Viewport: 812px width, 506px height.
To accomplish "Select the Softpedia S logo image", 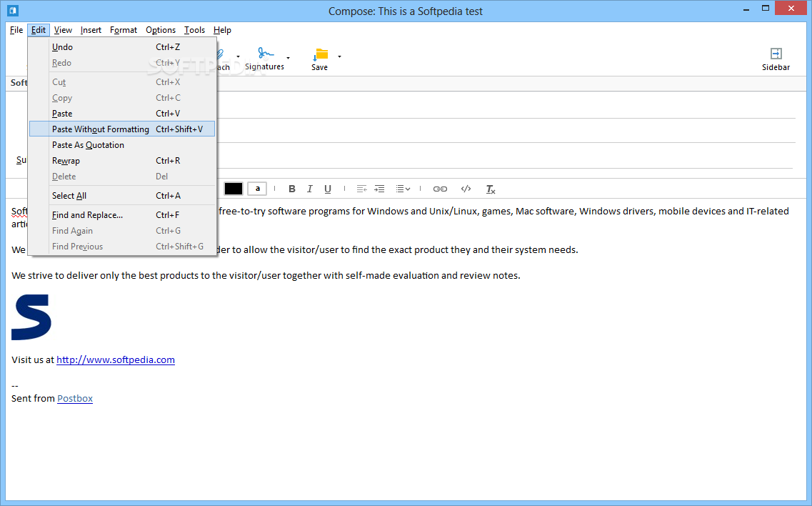I will (31, 317).
